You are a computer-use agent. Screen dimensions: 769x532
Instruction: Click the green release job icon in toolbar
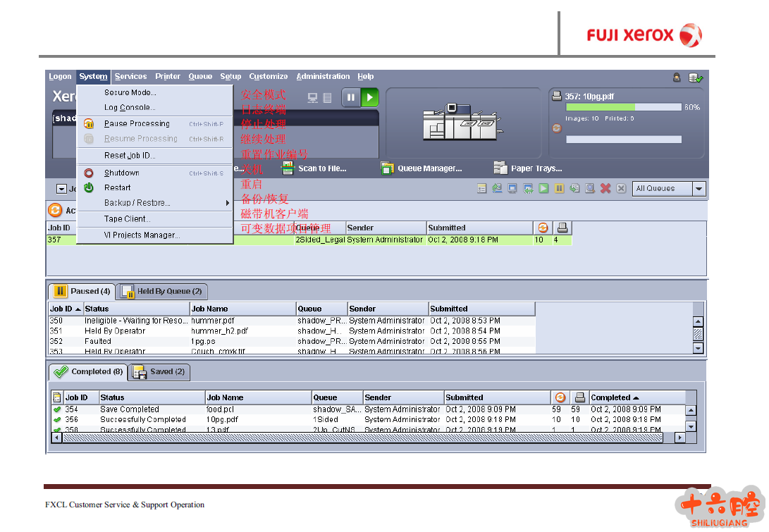pyautogui.click(x=543, y=189)
